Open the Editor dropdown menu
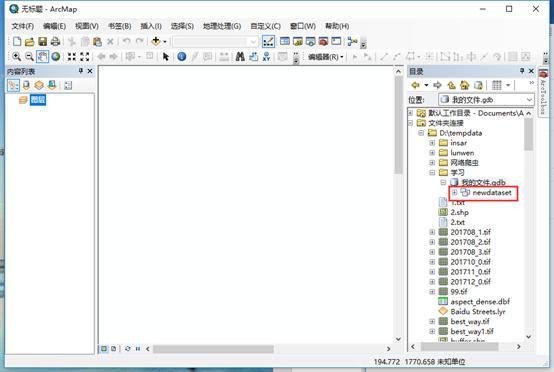The image size is (554, 372). click(x=325, y=57)
